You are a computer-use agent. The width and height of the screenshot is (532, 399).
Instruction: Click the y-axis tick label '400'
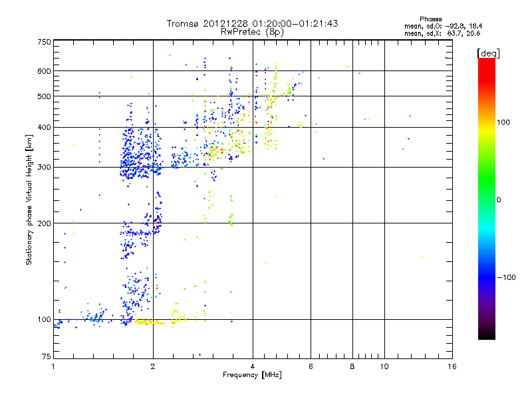click(x=44, y=127)
